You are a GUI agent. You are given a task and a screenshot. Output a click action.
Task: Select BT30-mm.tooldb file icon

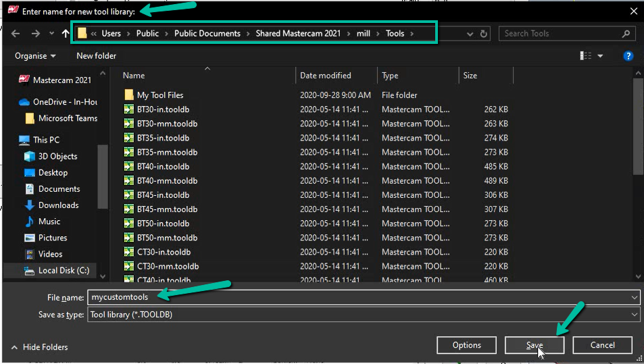(x=129, y=124)
